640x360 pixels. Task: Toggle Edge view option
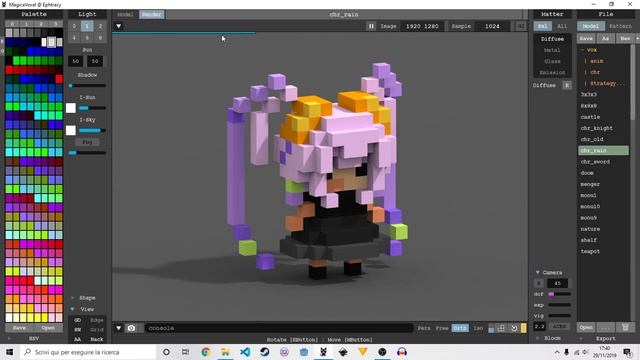tap(97, 320)
